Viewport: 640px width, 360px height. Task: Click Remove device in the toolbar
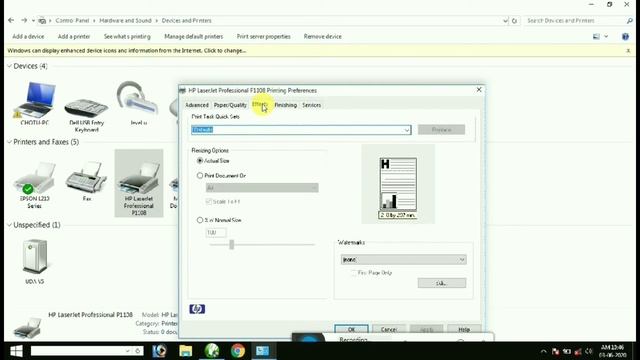tap(322, 36)
